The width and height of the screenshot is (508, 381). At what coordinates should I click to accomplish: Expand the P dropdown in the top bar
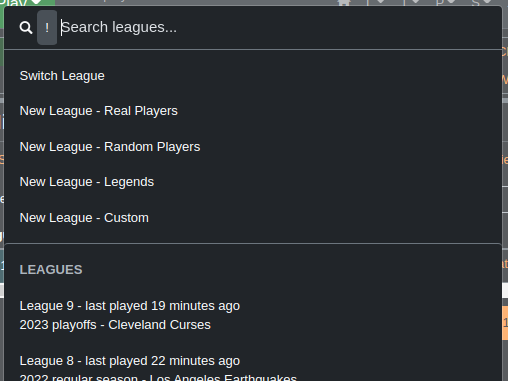coord(445,3)
